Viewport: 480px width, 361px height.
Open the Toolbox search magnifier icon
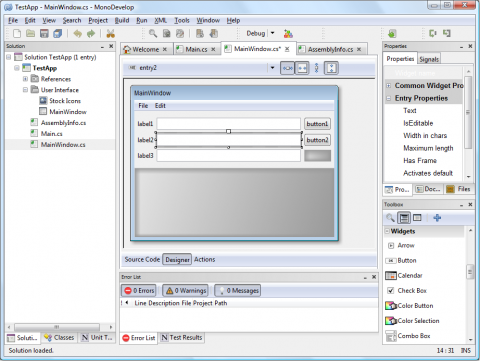[390, 218]
